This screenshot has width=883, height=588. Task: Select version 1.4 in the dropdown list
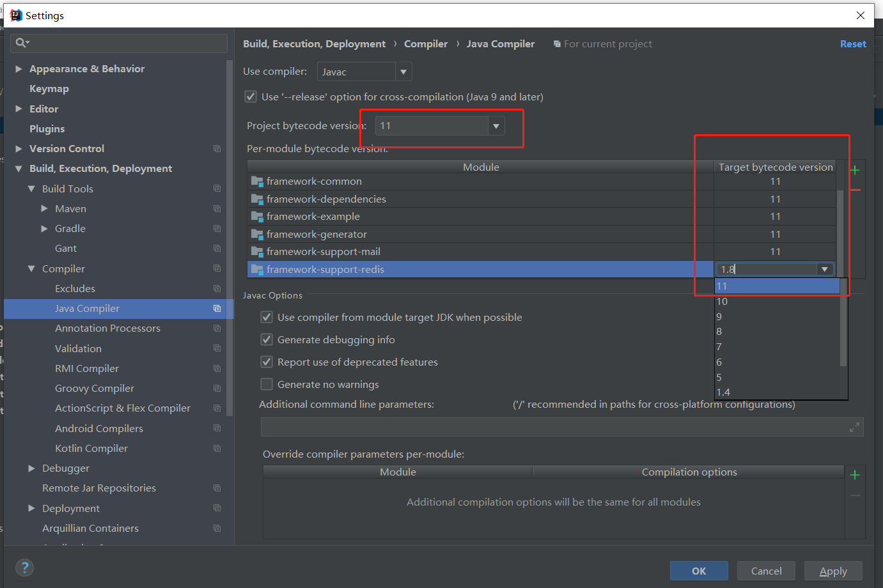click(x=777, y=392)
